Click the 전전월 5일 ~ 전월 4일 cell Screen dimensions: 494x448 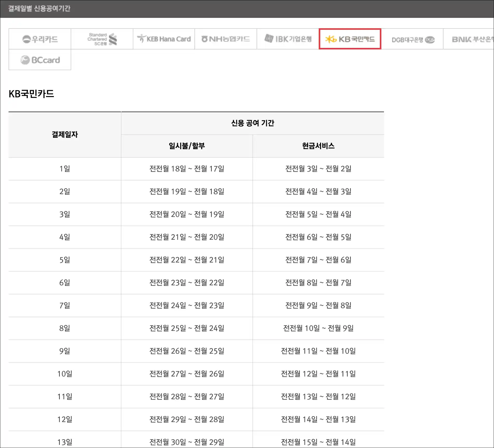click(x=318, y=214)
